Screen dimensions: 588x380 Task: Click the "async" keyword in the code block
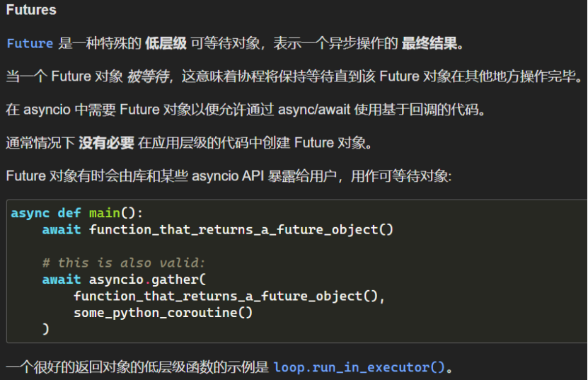pyautogui.click(x=30, y=213)
